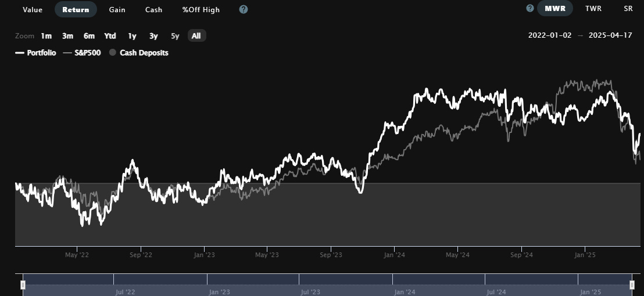Click the Sep '24 x-axis label

[521, 255]
